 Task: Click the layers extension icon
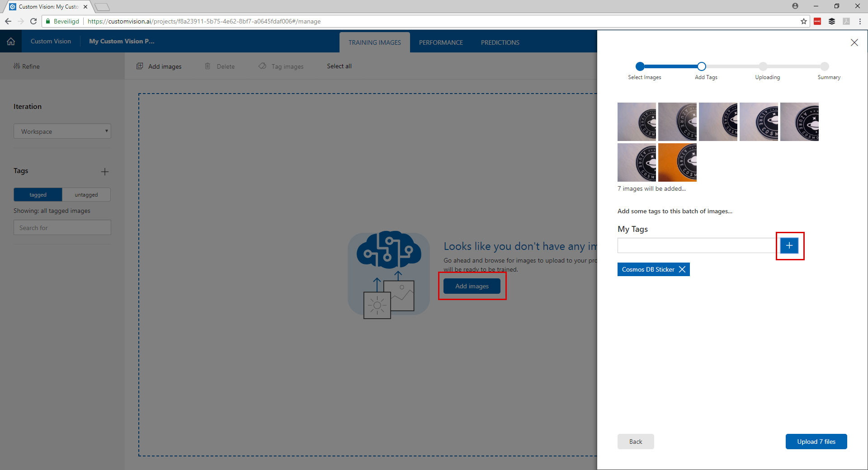point(832,21)
